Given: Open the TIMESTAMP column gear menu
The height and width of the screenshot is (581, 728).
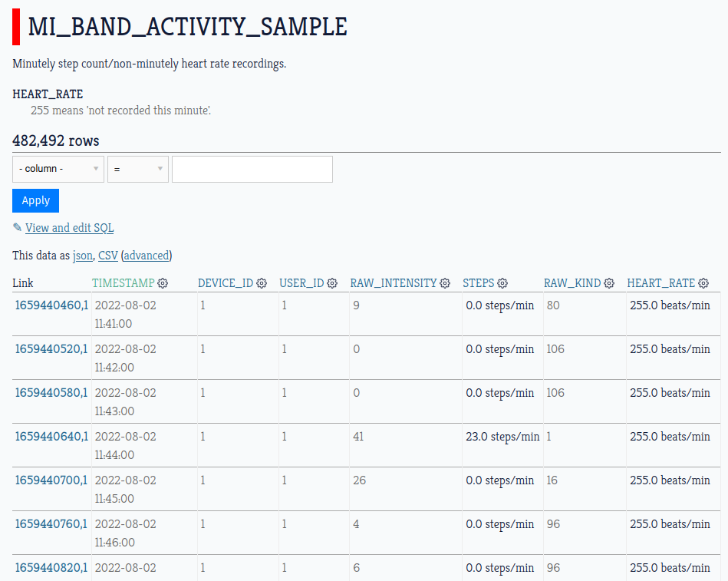Looking at the screenshot, I should click(x=163, y=283).
